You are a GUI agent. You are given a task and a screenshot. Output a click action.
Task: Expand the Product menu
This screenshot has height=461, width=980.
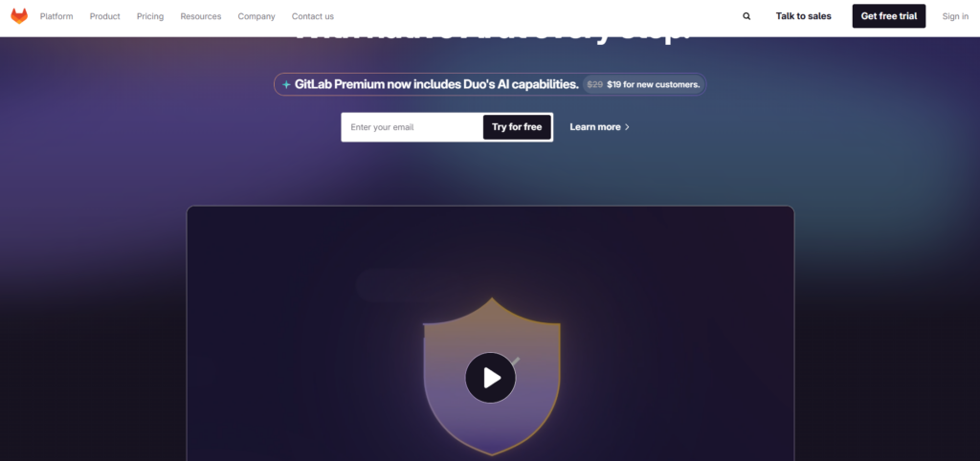105,16
